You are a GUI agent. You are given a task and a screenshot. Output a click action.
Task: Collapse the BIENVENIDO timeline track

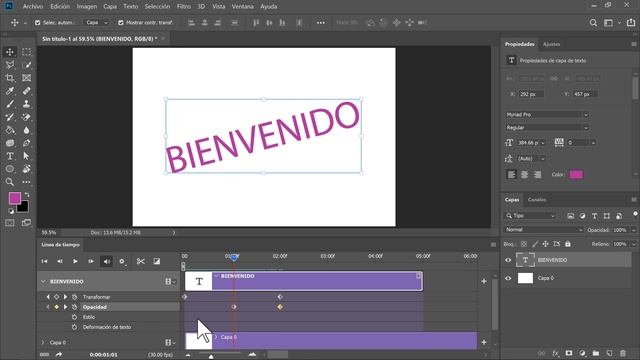[x=43, y=282]
